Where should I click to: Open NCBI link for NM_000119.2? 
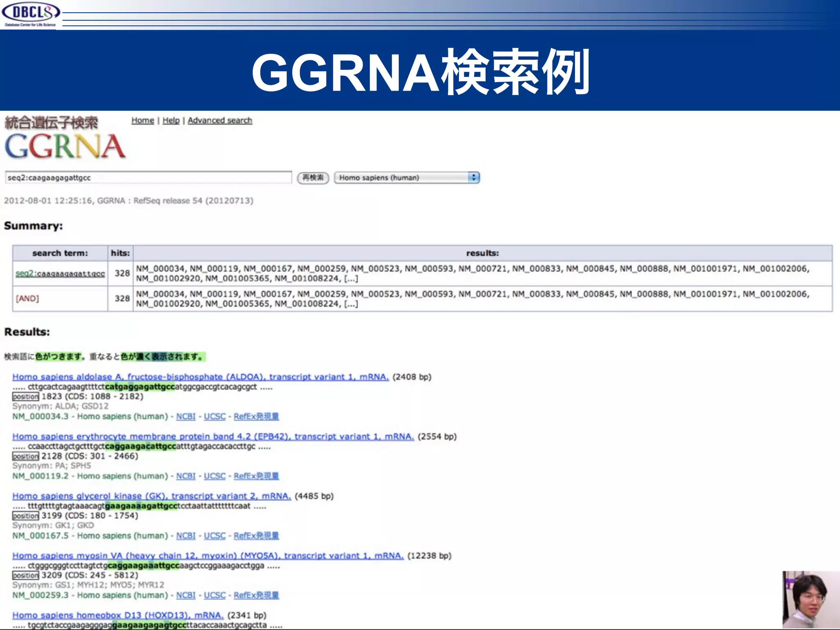pos(186,476)
